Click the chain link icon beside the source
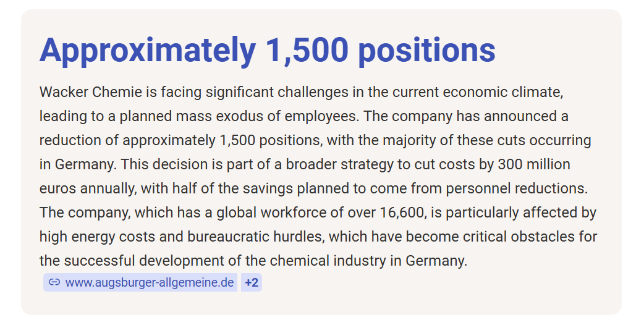 tap(54, 282)
